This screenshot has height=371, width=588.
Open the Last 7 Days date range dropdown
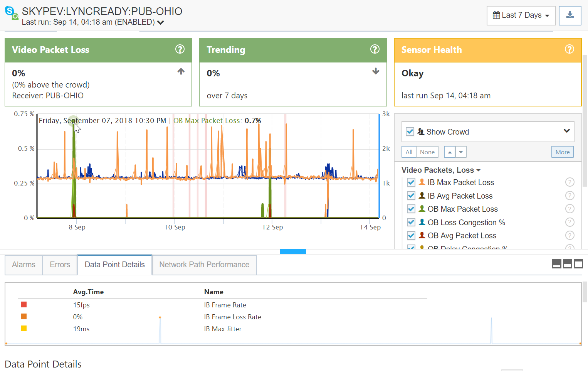pyautogui.click(x=521, y=15)
